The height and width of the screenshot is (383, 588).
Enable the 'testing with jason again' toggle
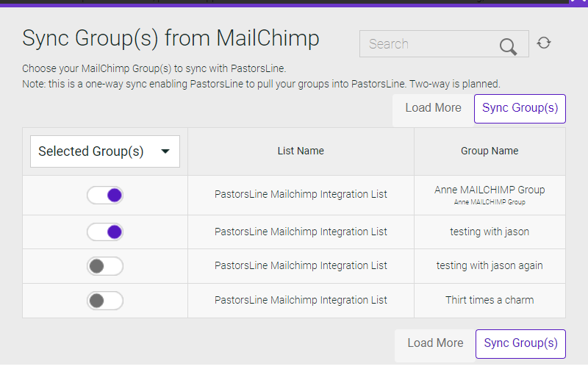point(105,266)
